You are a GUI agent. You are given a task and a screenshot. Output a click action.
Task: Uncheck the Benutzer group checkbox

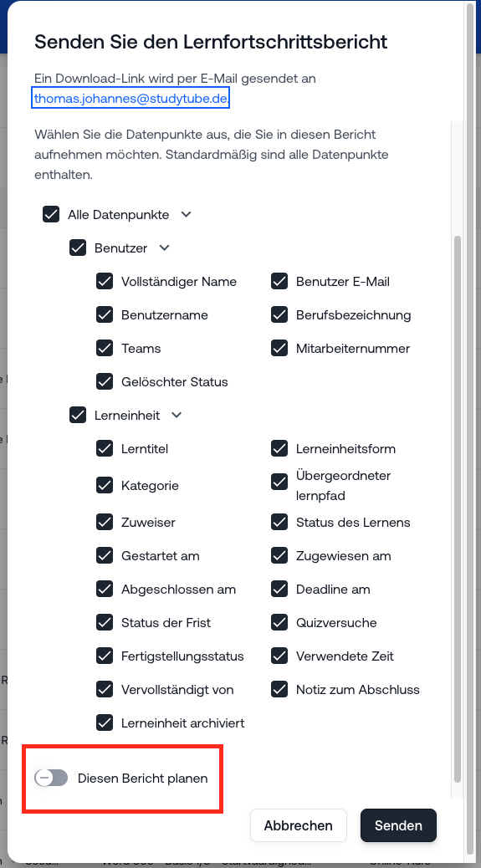coord(78,248)
